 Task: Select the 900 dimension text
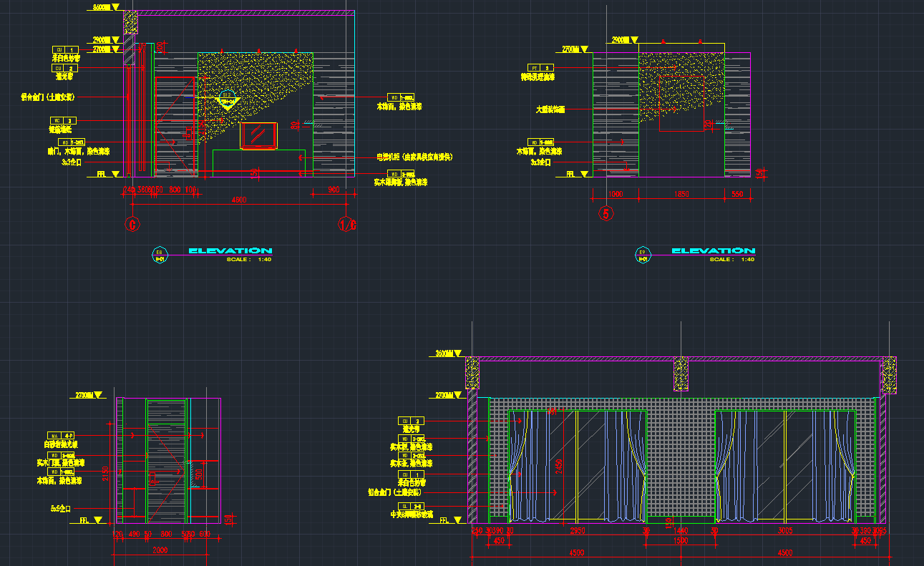click(x=334, y=190)
